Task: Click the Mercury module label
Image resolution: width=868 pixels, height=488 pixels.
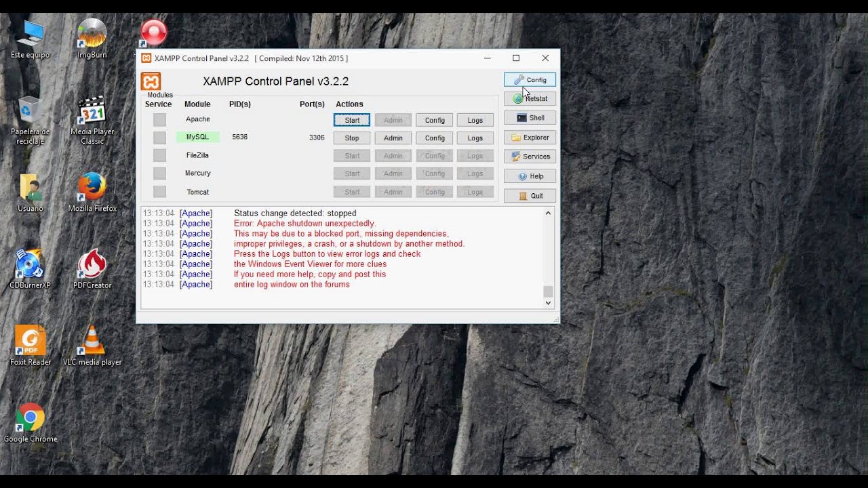Action: click(197, 174)
